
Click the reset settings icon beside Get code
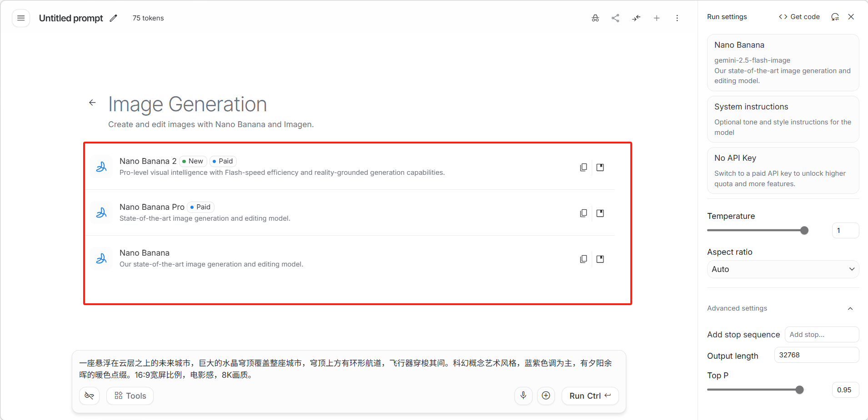tap(835, 17)
